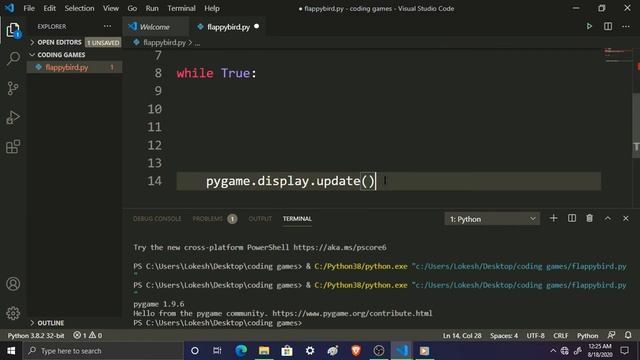Change Spaces: 4 indentation setting
Screen dimensions: 640x360
click(504, 336)
